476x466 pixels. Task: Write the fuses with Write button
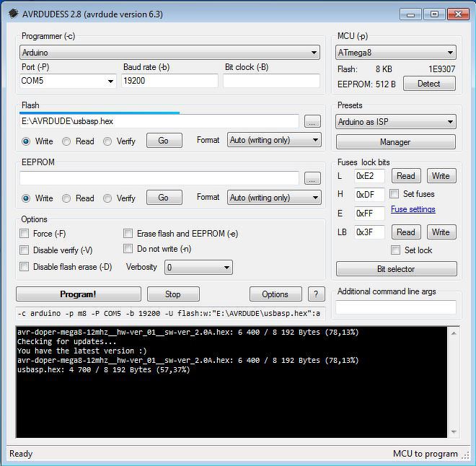[441, 176]
